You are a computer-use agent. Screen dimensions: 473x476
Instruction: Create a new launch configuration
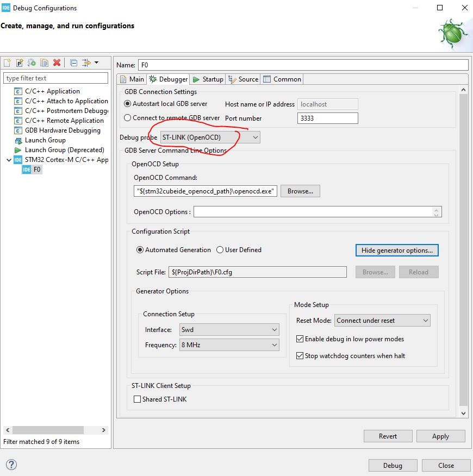pos(7,63)
